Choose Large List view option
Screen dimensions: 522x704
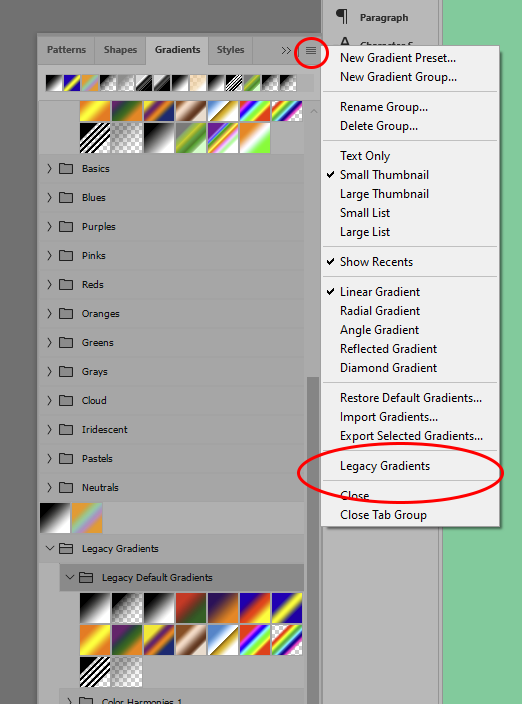365,232
